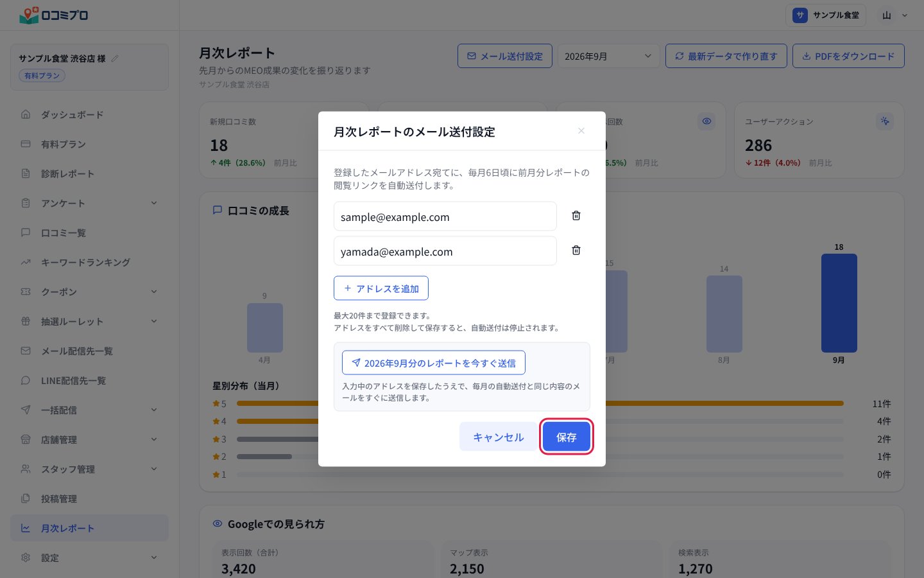Image resolution: width=924 pixels, height=578 pixels.
Task: Expand the 一括配信 sidebar chevron
Action: [154, 410]
